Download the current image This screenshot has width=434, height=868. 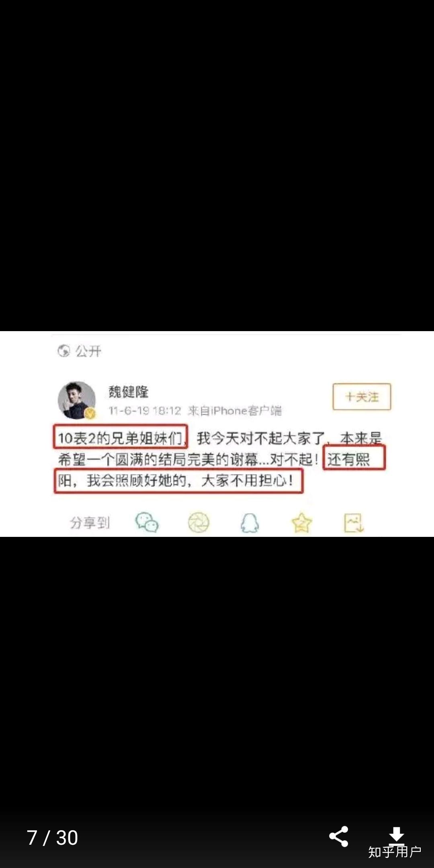pos(396,835)
